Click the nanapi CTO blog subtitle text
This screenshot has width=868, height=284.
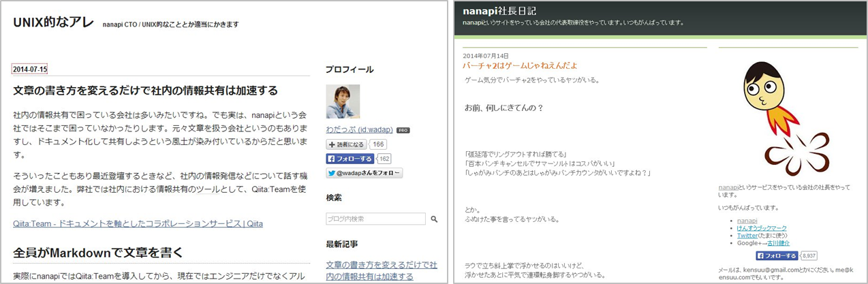coord(170,25)
